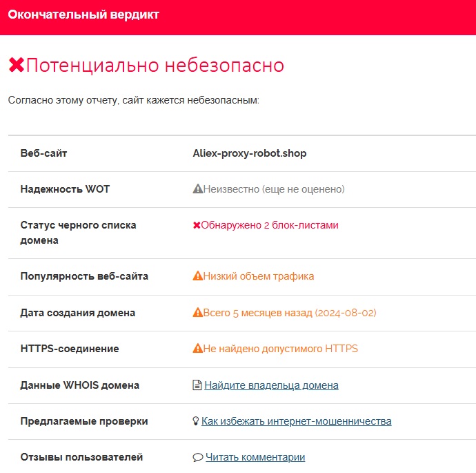Click the gray warning triangle in WOT row
The width and height of the screenshot is (476, 473).
pyautogui.click(x=197, y=189)
